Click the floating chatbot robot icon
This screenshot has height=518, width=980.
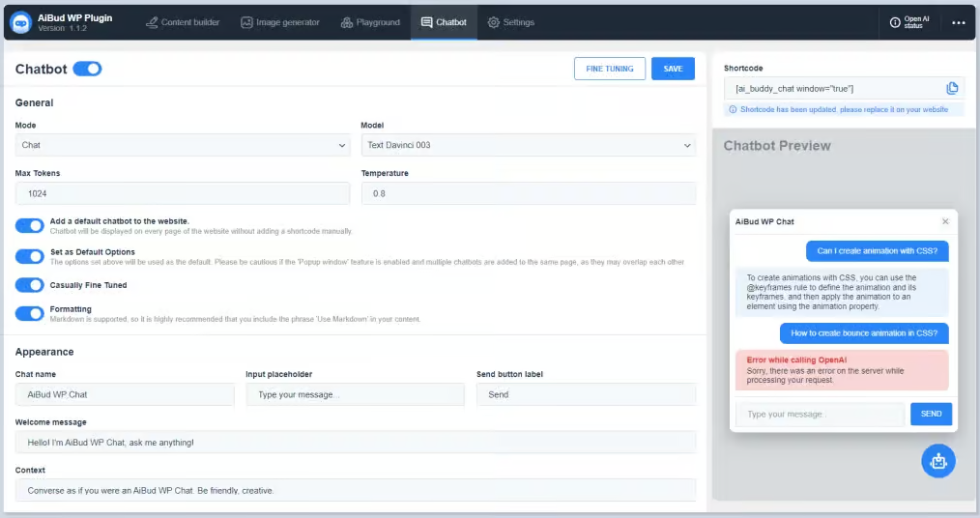tap(937, 461)
